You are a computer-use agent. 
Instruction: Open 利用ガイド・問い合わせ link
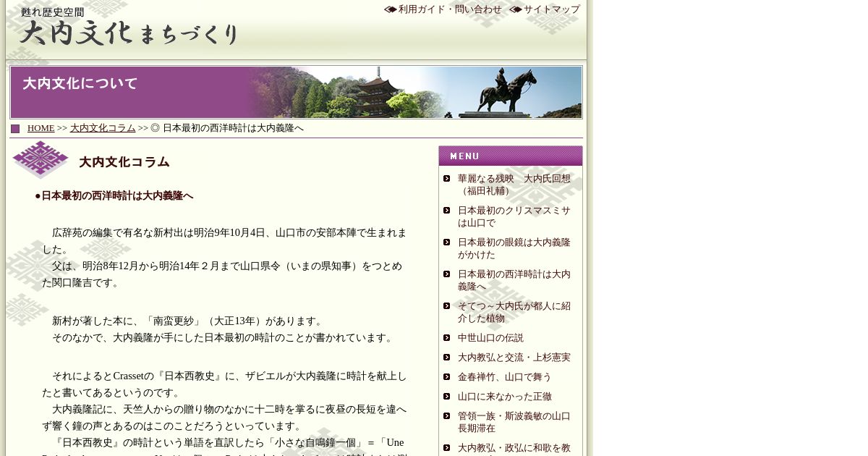[x=450, y=9]
